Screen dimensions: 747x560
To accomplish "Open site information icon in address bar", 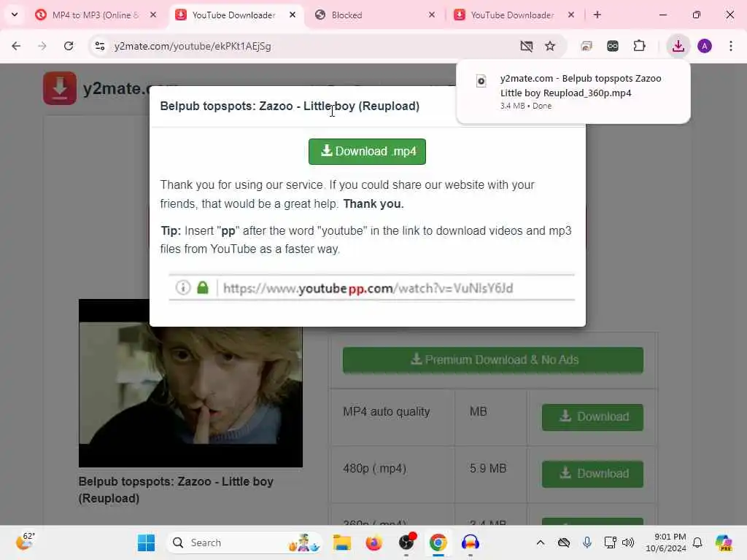I will coord(99,46).
